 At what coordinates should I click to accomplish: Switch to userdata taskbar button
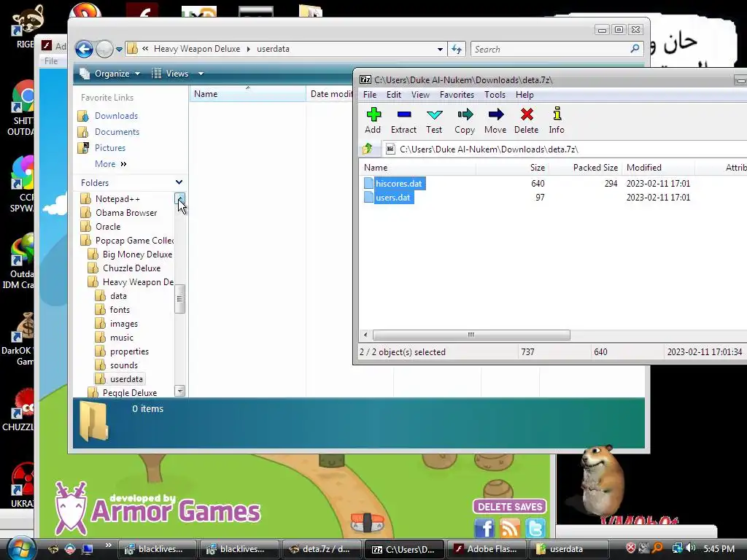coord(568,549)
